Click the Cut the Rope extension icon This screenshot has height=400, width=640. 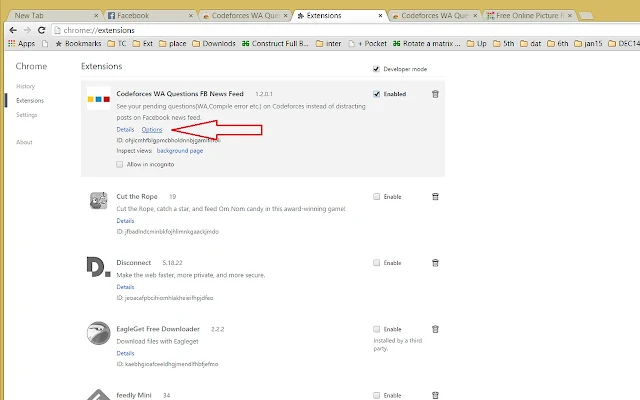pyautogui.click(x=98, y=201)
